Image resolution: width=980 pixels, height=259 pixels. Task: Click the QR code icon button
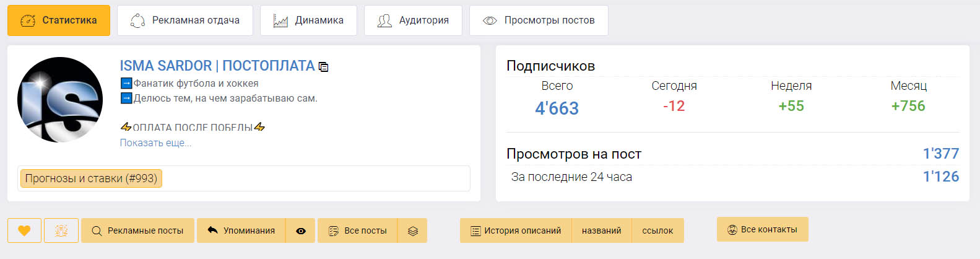[x=61, y=230]
